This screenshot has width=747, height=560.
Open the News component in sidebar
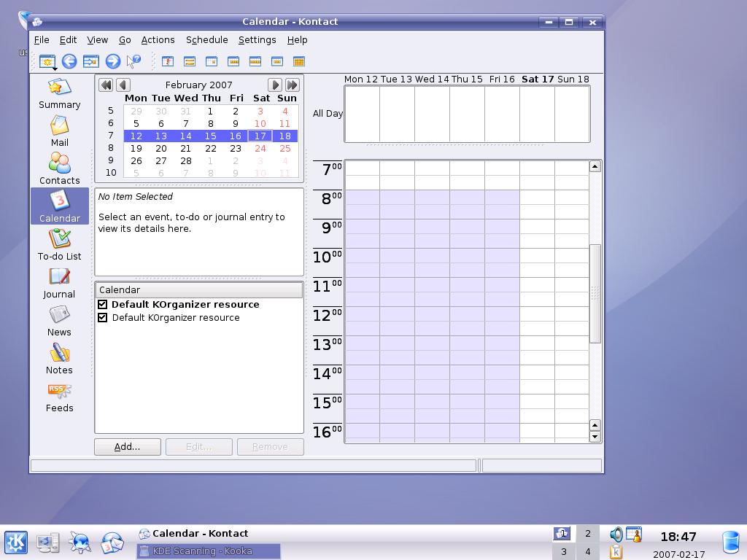[60, 321]
